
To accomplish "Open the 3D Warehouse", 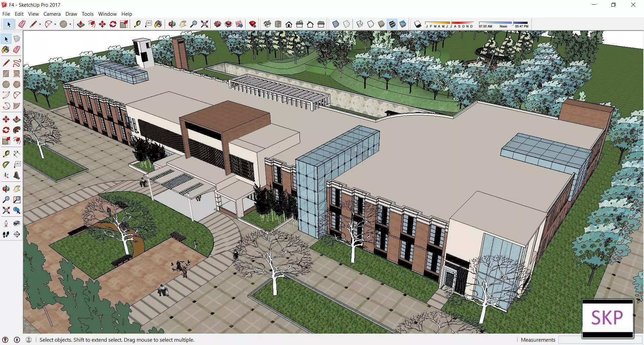I will pos(218,24).
